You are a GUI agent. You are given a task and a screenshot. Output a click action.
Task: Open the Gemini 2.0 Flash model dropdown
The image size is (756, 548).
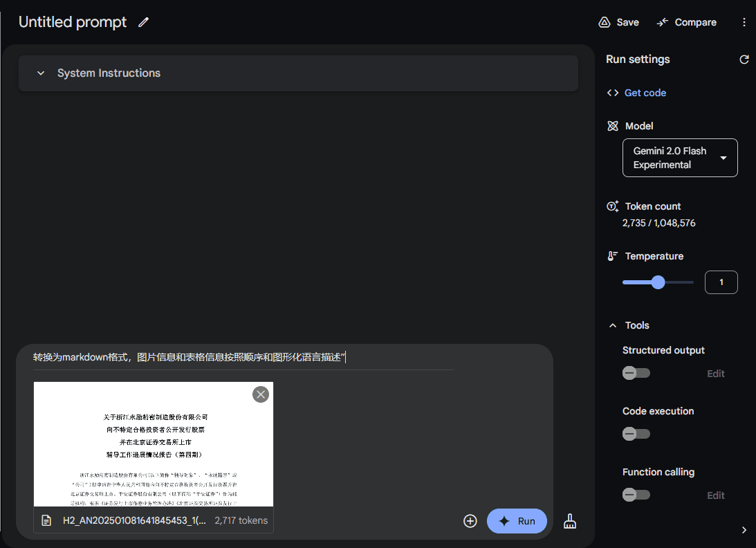[680, 158]
